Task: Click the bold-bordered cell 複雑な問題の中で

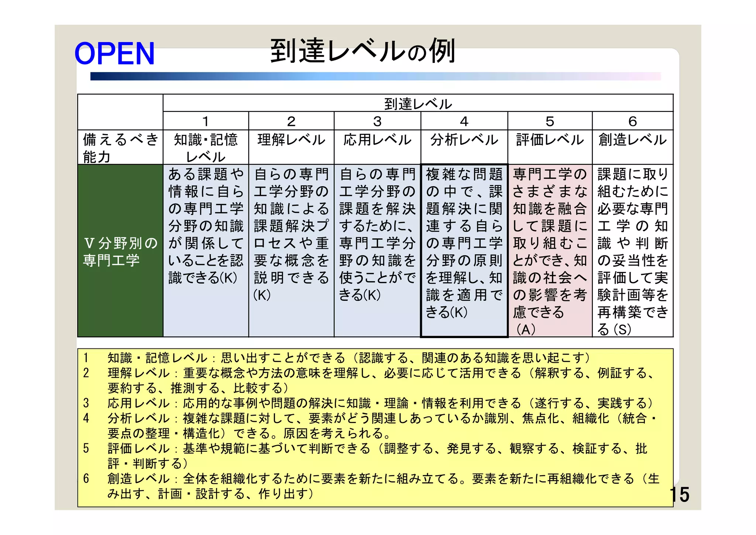Action: pos(464,251)
